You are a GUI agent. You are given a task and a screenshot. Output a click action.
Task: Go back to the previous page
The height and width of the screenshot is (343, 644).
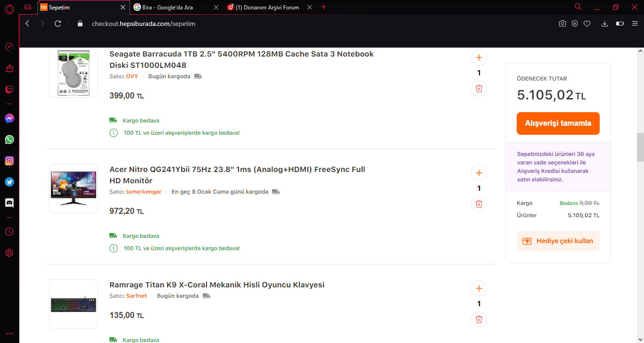tap(27, 24)
